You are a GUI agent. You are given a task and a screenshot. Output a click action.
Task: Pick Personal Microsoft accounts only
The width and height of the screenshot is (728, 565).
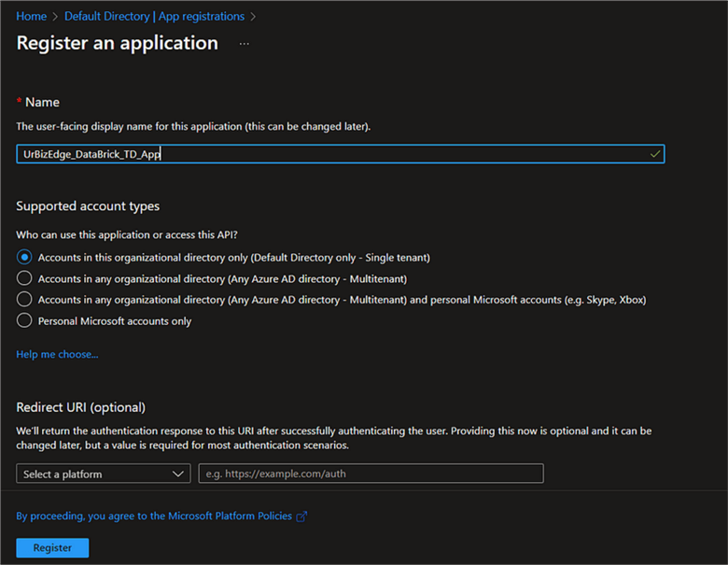[x=24, y=320]
